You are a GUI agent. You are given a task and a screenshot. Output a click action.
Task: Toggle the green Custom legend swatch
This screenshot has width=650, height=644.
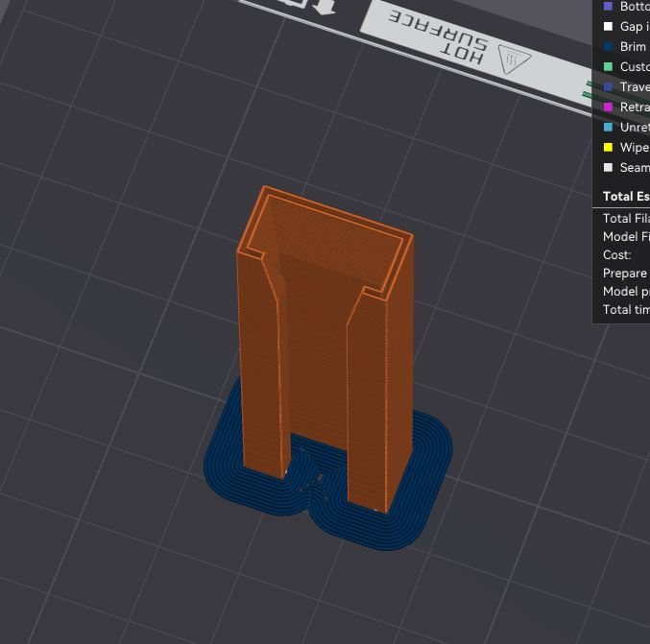[x=608, y=67]
